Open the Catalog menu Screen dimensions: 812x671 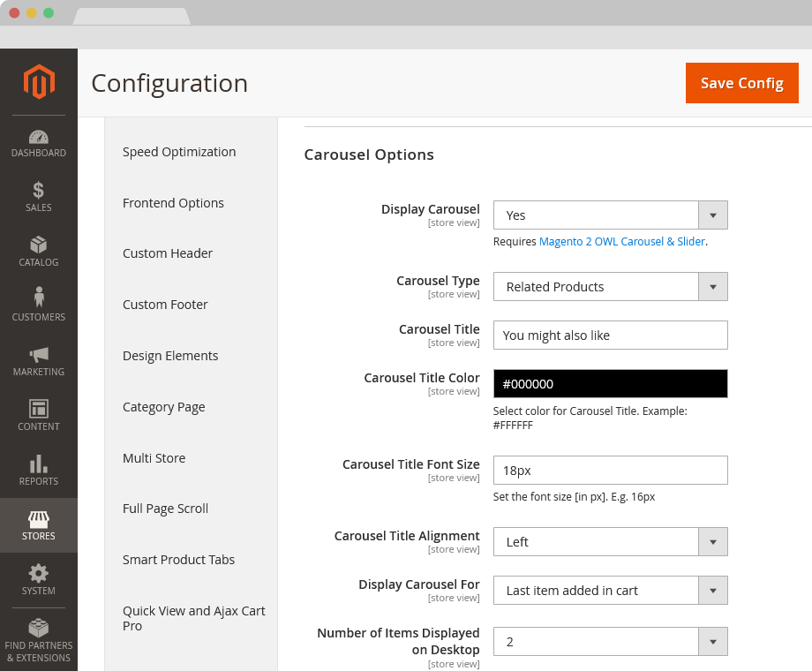39,253
